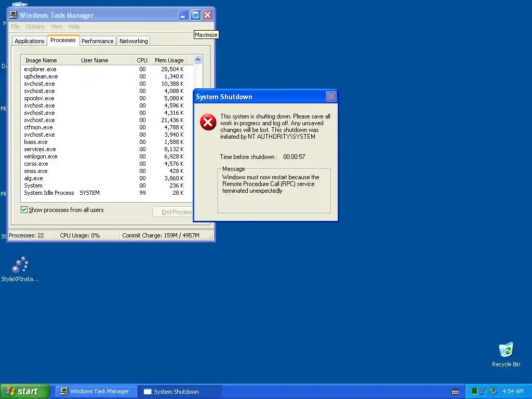Sort by the Image Name column header
Image resolution: width=532 pixels, height=399 pixels.
click(x=48, y=60)
